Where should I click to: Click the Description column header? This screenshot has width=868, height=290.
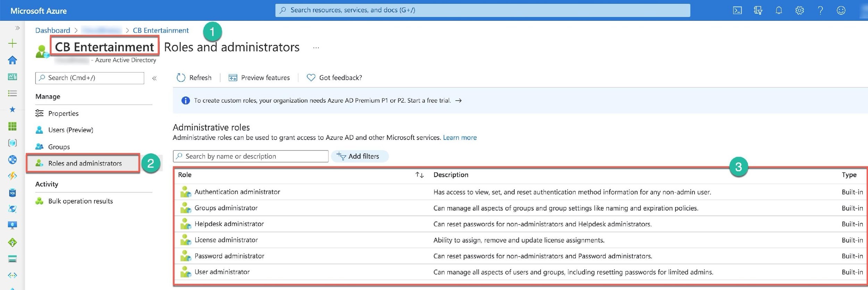(451, 175)
